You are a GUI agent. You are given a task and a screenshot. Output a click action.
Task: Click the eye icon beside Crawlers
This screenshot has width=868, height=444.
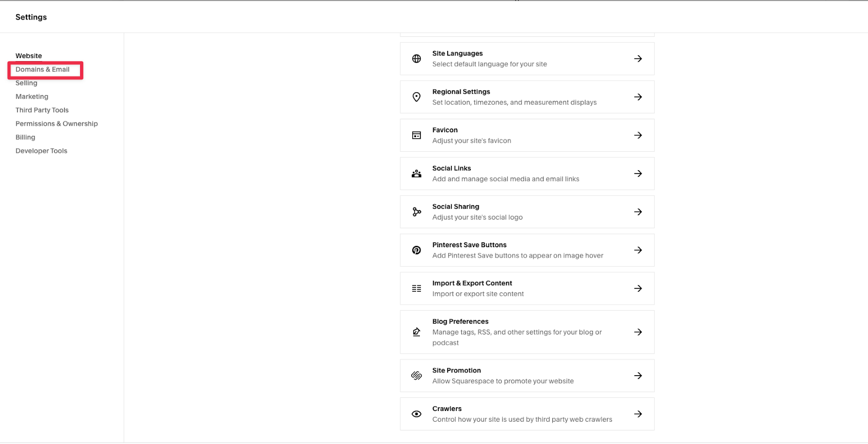click(417, 414)
